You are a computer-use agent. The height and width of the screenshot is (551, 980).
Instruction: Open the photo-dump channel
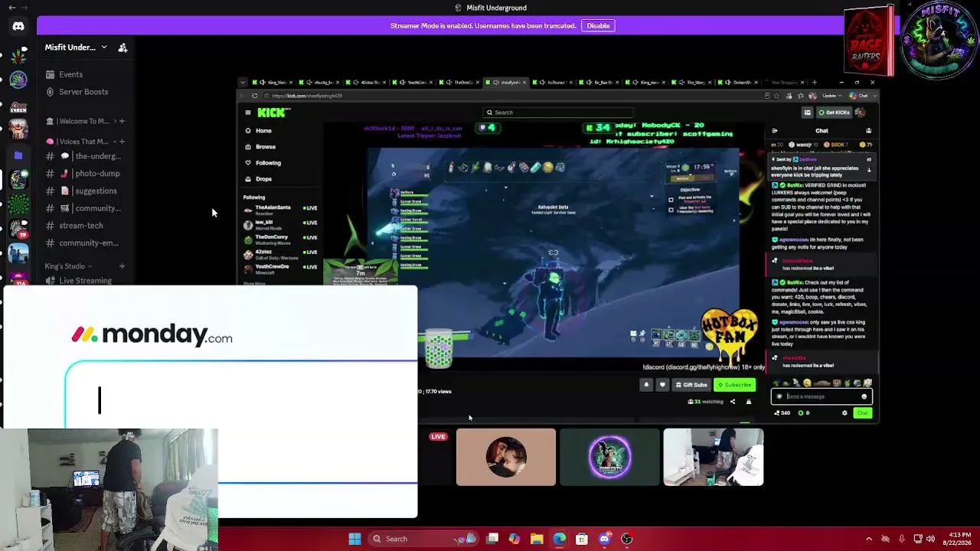83,174
